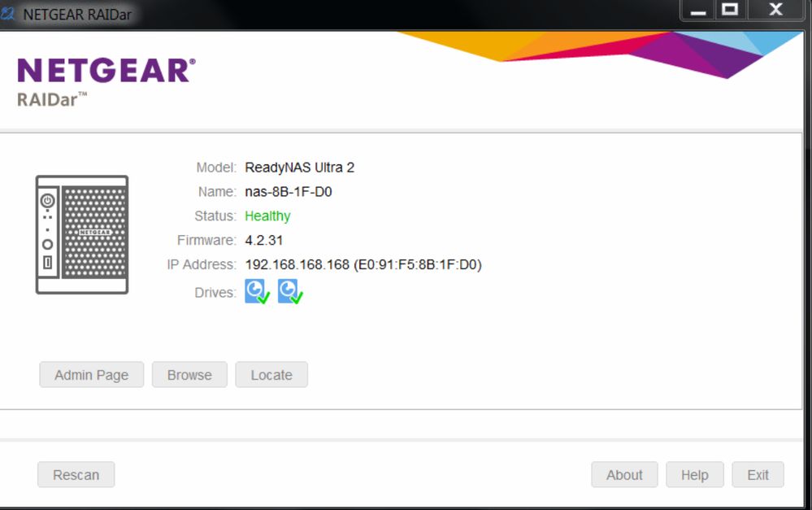
Task: Click the RAIDar product name under logo
Action: (x=52, y=99)
